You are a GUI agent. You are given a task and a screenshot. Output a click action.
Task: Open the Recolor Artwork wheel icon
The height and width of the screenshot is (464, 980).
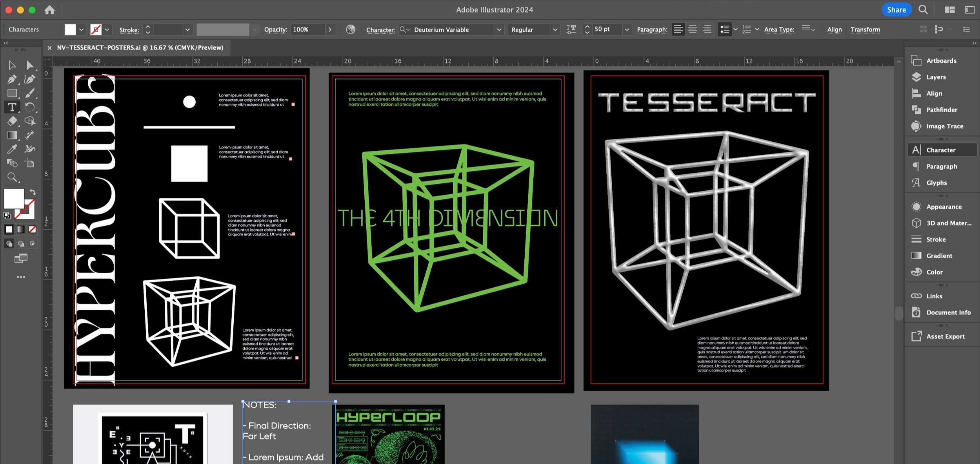pyautogui.click(x=351, y=29)
